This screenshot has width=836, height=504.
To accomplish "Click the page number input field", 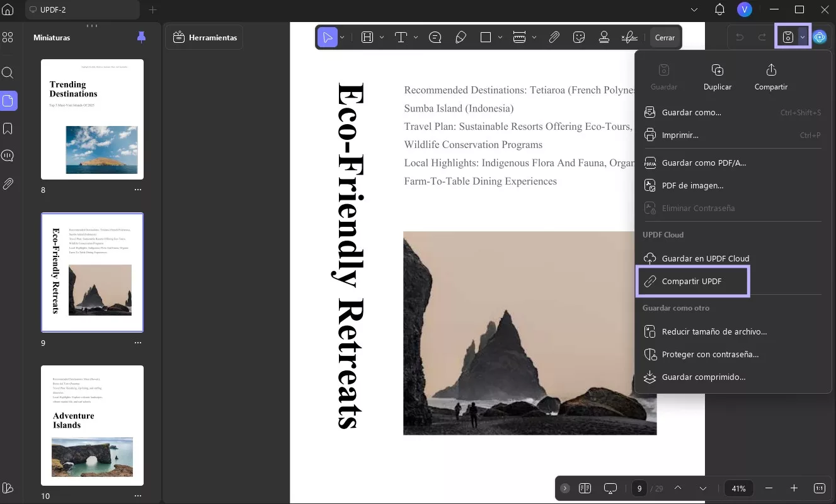I will [639, 488].
